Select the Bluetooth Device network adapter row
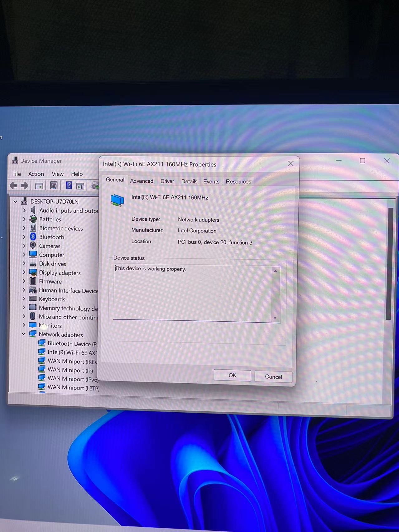This screenshot has height=532, width=399. tap(68, 343)
